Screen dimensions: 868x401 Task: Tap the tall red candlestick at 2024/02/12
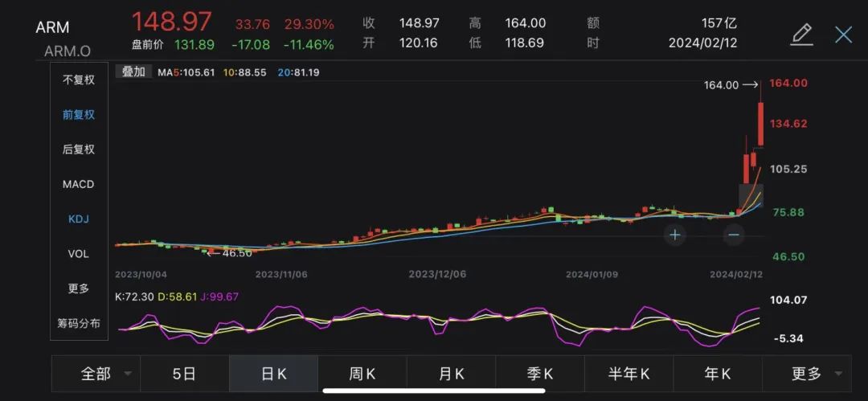pos(760,125)
